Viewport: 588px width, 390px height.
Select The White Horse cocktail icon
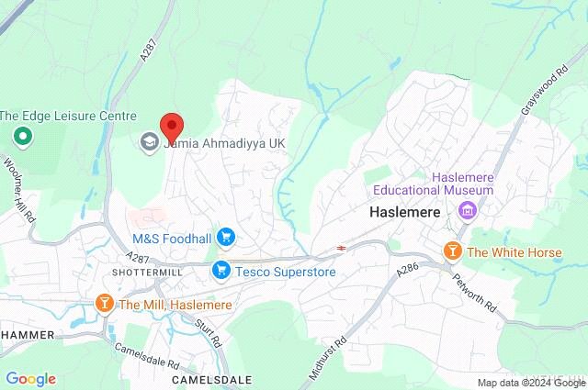(x=453, y=251)
